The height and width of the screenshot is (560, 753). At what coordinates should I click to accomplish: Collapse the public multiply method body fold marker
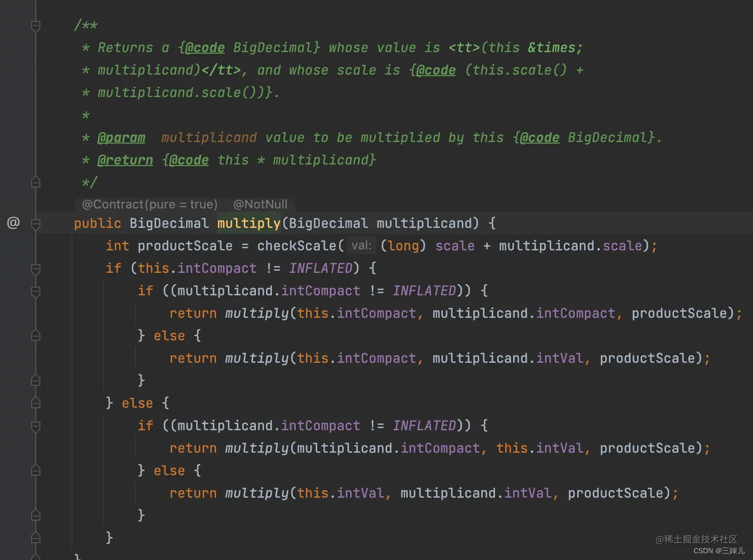tap(36, 224)
